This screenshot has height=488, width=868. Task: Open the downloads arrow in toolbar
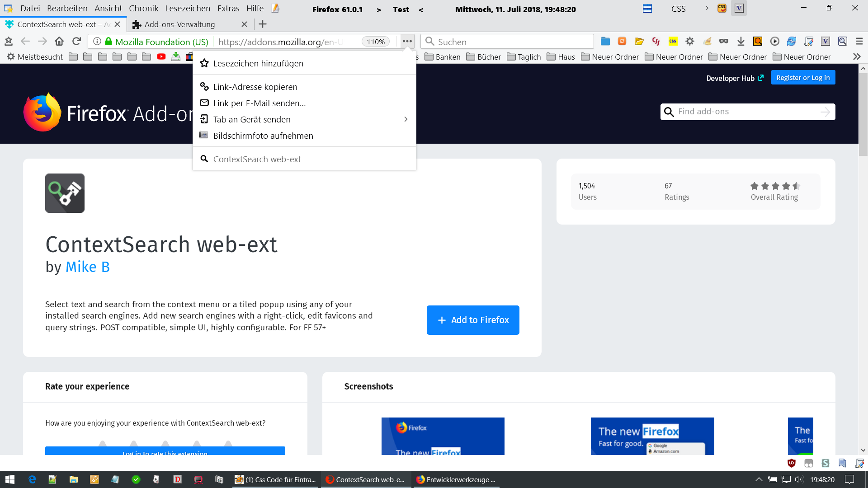pyautogui.click(x=741, y=42)
